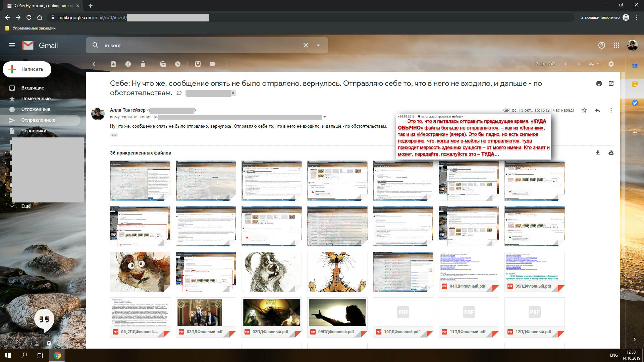Open Gmail support help icon
This screenshot has height=362, width=644.
click(x=602, y=45)
